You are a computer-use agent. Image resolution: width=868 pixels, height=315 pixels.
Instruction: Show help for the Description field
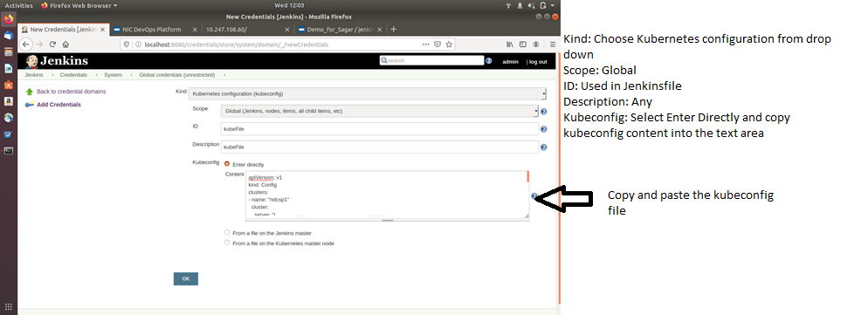[544, 147]
